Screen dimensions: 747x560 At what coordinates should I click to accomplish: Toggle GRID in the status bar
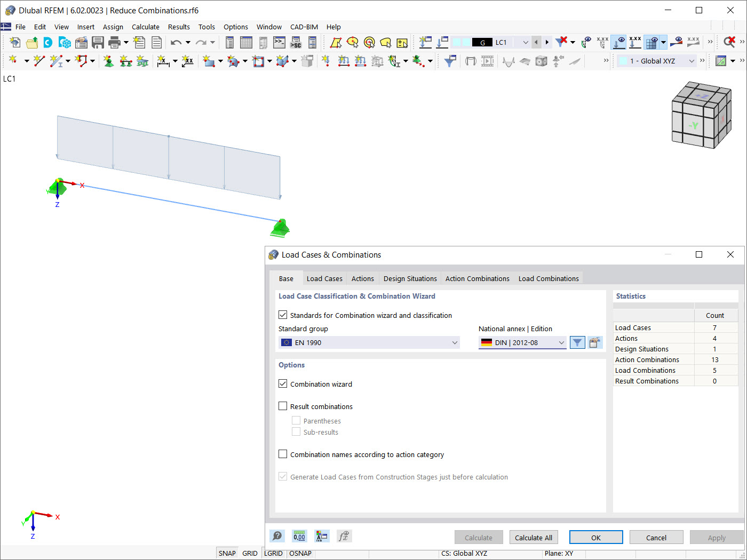click(250, 554)
